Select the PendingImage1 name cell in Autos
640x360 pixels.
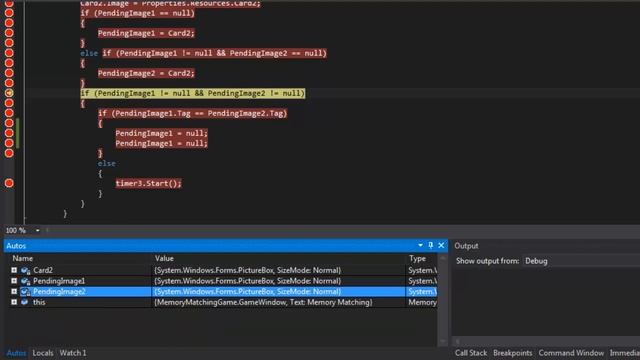(x=59, y=281)
